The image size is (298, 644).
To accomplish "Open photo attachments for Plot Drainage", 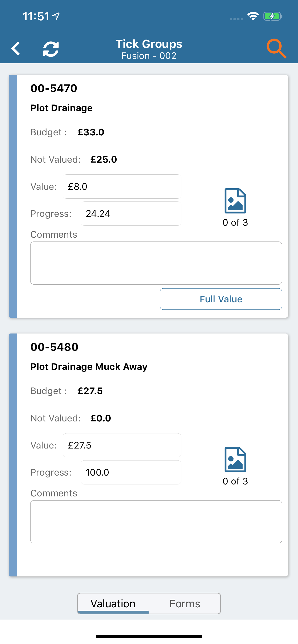I will [235, 201].
